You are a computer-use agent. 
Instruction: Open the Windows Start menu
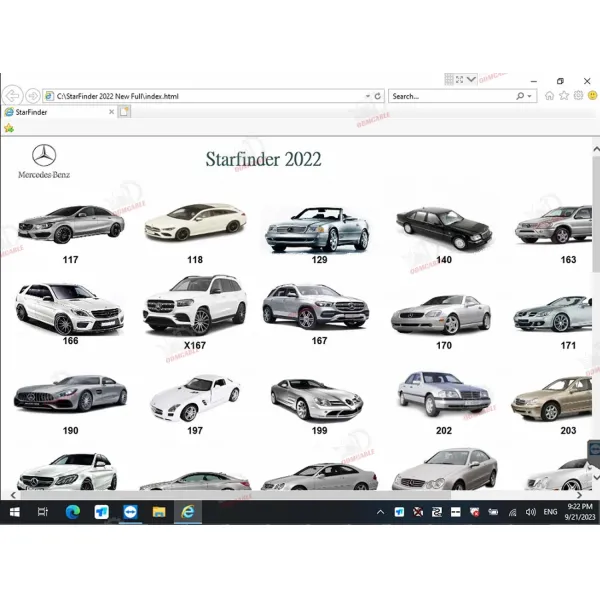point(15,512)
